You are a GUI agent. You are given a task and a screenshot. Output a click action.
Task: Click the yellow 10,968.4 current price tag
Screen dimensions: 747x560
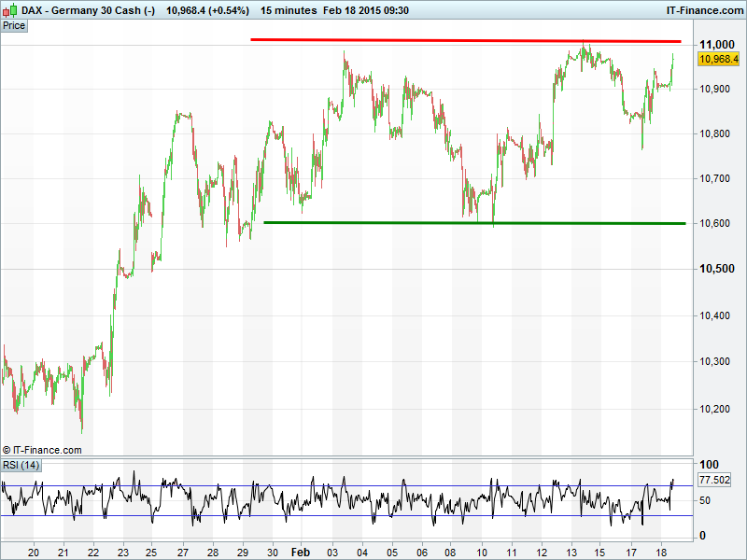(x=718, y=59)
